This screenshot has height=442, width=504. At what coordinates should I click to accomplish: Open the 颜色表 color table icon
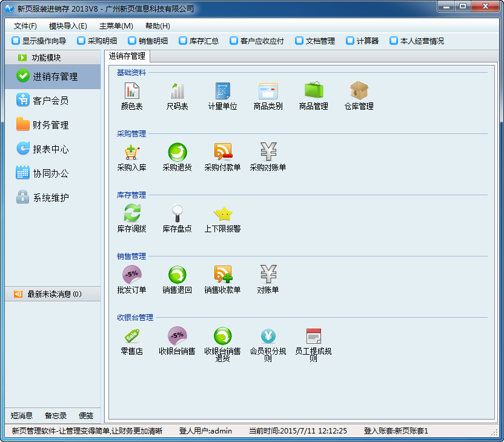pyautogui.click(x=131, y=92)
